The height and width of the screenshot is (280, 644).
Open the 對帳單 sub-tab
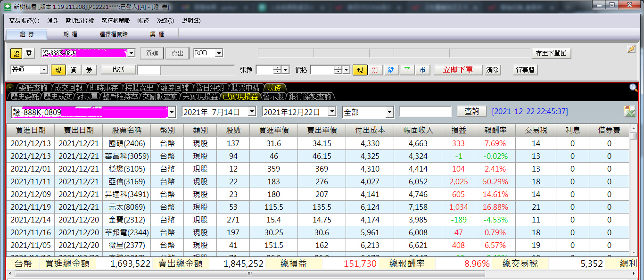pyautogui.click(x=87, y=97)
